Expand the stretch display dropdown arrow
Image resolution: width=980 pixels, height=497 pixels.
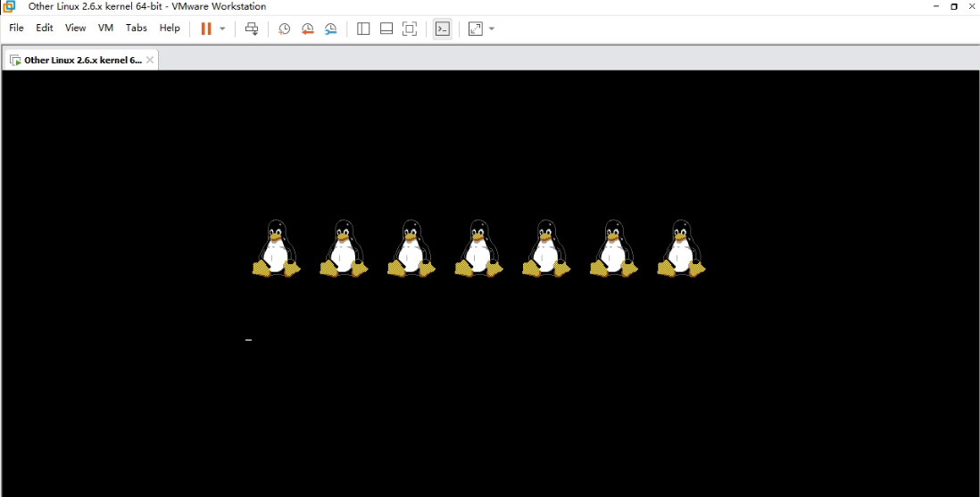coord(491,29)
